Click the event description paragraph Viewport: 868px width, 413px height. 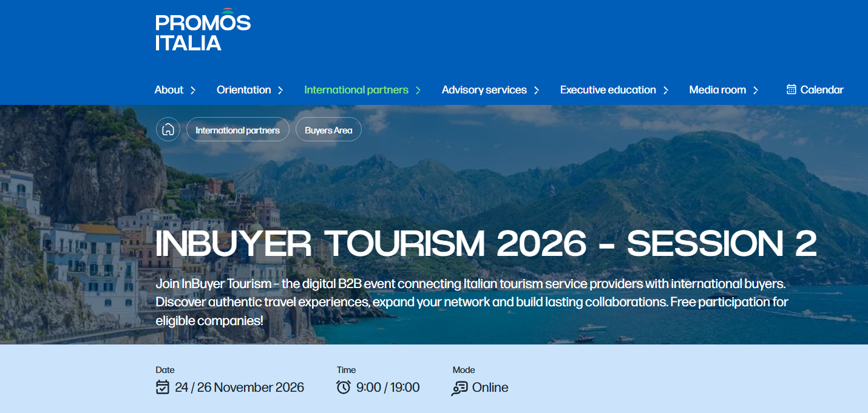[472, 302]
